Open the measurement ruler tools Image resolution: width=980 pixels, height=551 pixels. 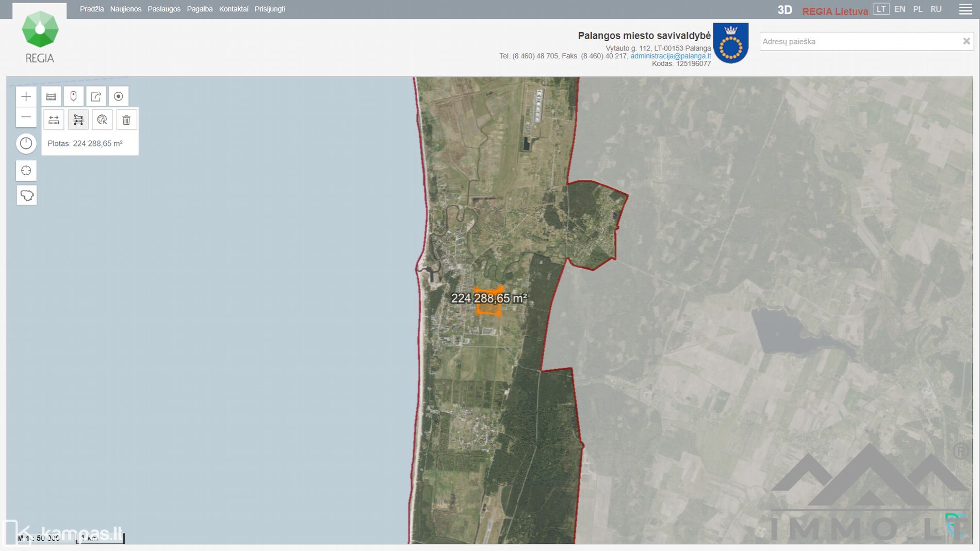[51, 96]
